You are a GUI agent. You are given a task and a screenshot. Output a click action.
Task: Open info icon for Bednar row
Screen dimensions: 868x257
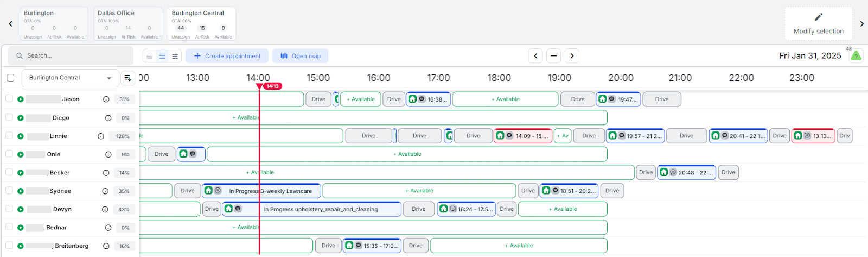click(108, 228)
